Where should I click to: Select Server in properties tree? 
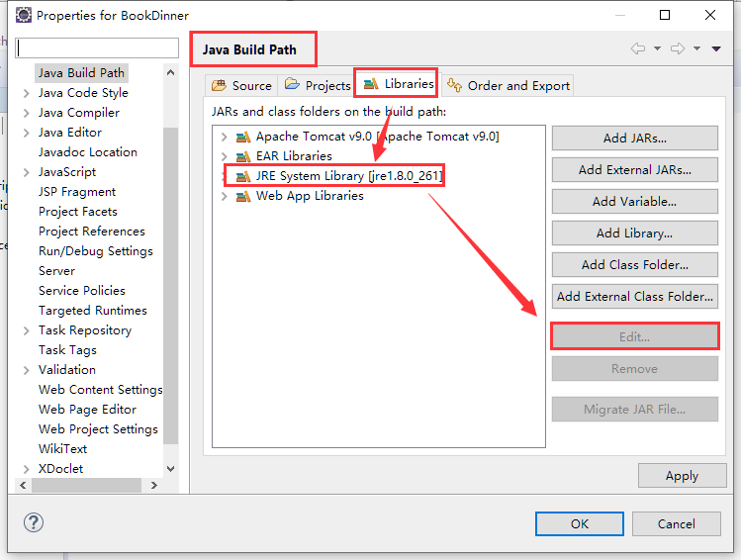(x=56, y=271)
